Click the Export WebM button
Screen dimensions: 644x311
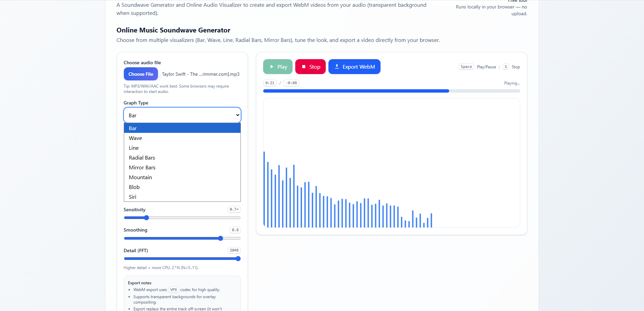pyautogui.click(x=354, y=67)
